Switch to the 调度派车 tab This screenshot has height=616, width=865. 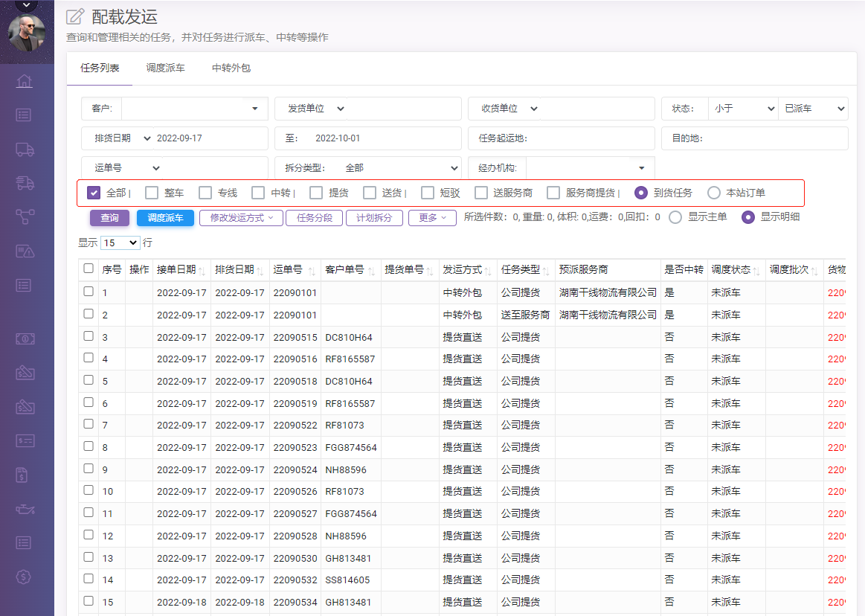165,68
